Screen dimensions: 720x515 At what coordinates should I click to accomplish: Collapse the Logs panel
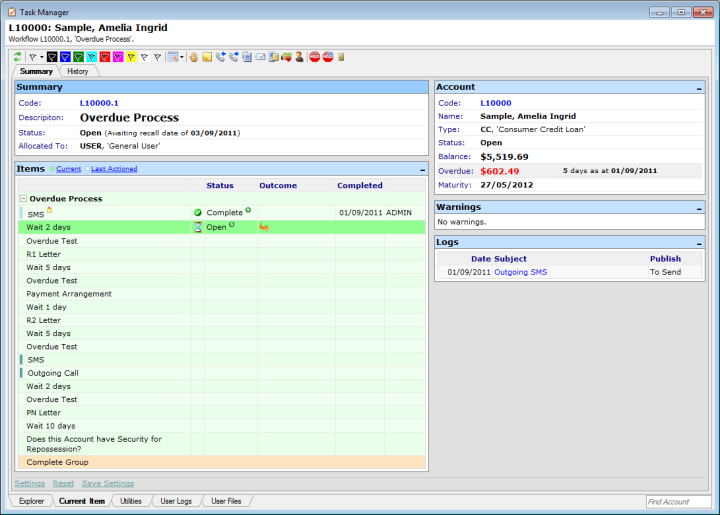point(699,244)
